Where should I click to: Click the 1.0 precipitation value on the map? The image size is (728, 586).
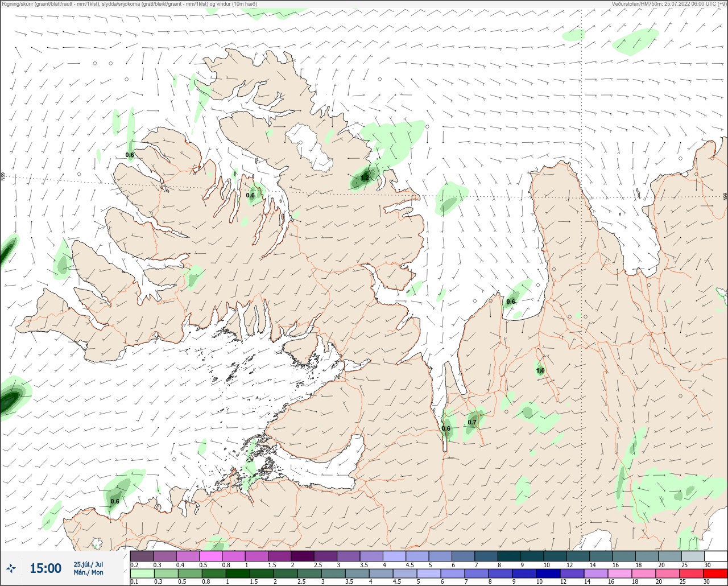coord(540,371)
